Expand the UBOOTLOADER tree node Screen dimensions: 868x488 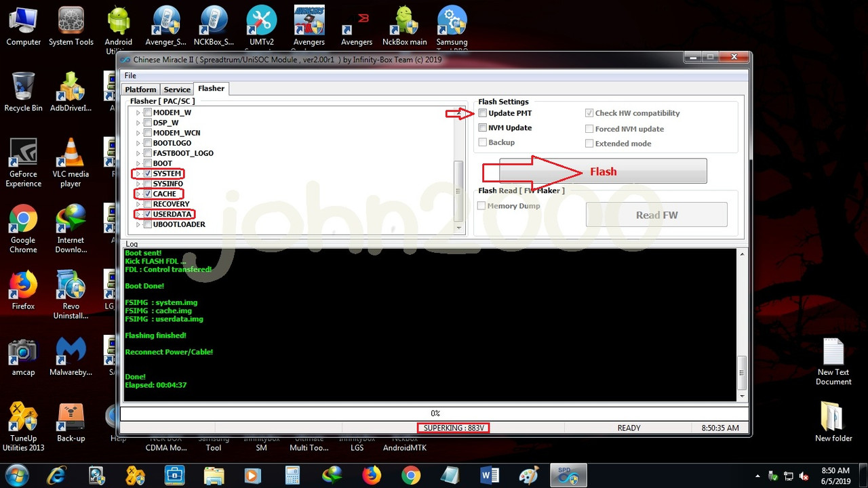click(x=138, y=224)
